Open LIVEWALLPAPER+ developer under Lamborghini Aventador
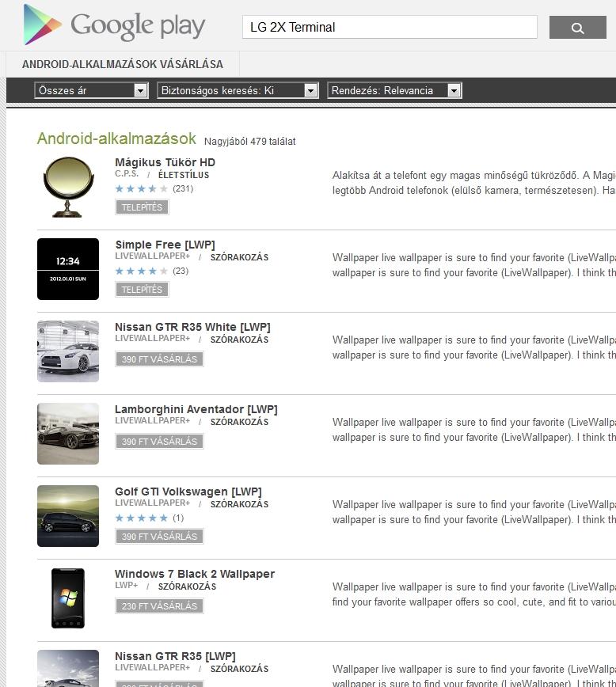The width and height of the screenshot is (616, 687). (x=153, y=421)
